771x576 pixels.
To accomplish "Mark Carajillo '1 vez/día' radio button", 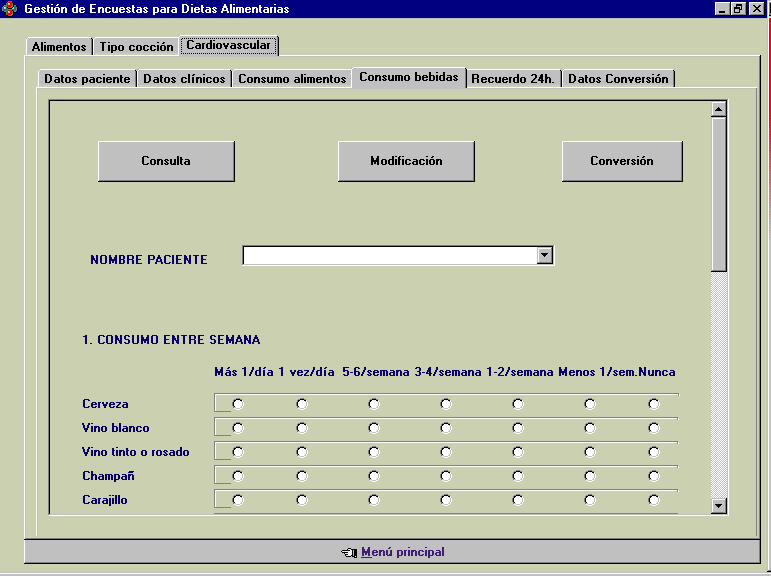I will [302, 500].
